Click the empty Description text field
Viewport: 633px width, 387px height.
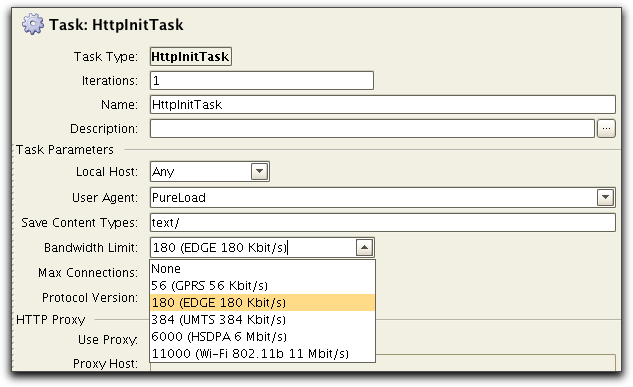(x=372, y=129)
